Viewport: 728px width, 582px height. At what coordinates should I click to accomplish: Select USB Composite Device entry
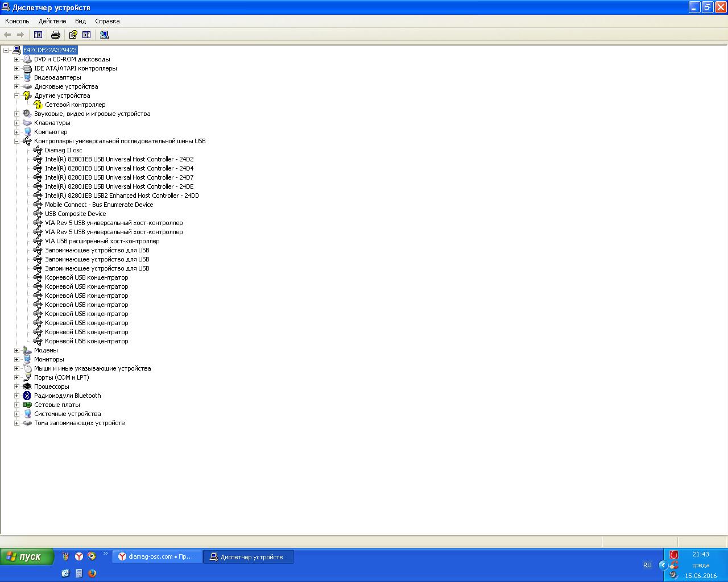[76, 214]
